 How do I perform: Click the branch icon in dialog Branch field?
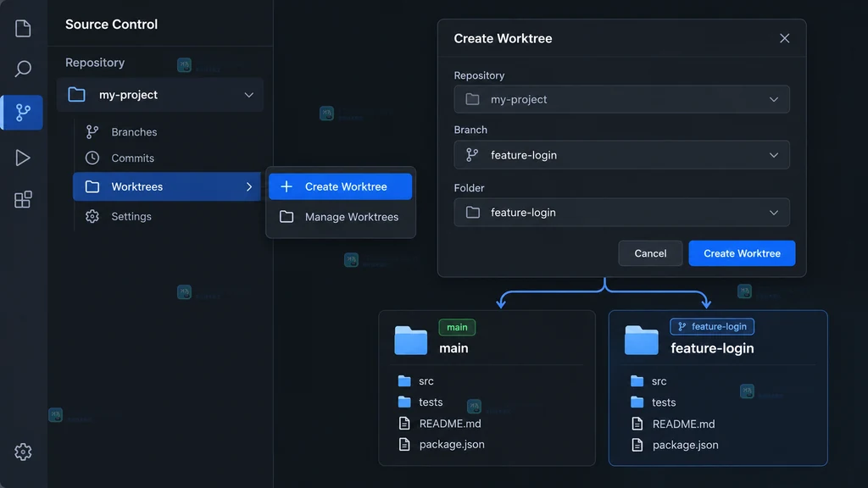[472, 155]
